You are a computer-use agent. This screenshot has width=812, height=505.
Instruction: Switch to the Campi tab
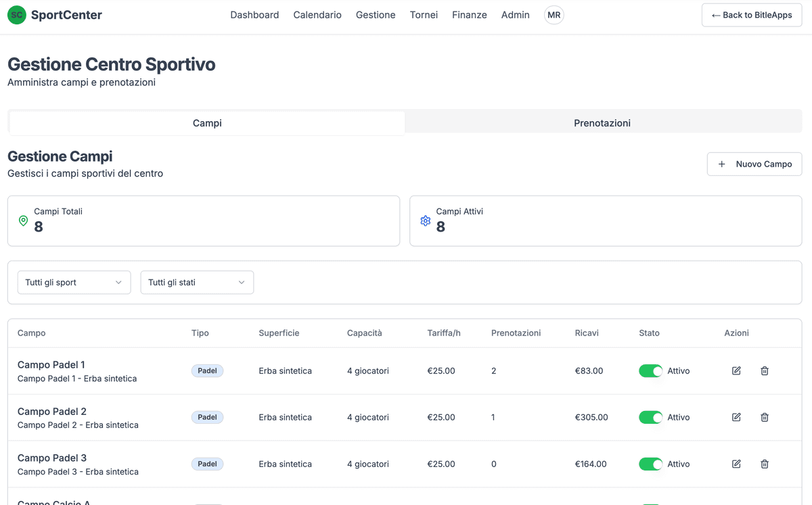tap(207, 123)
